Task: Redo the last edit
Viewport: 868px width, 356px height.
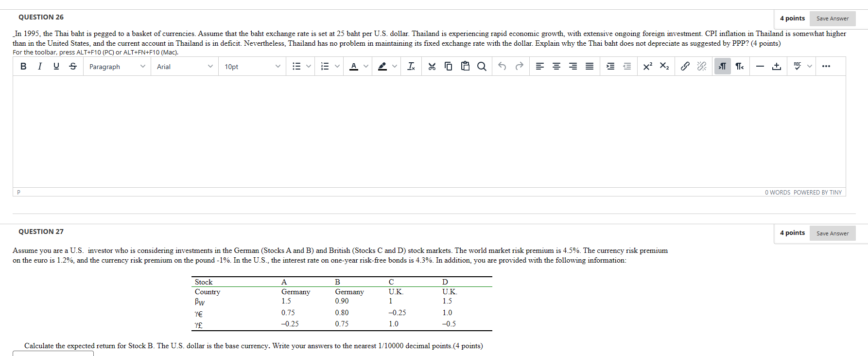Action: (519, 66)
